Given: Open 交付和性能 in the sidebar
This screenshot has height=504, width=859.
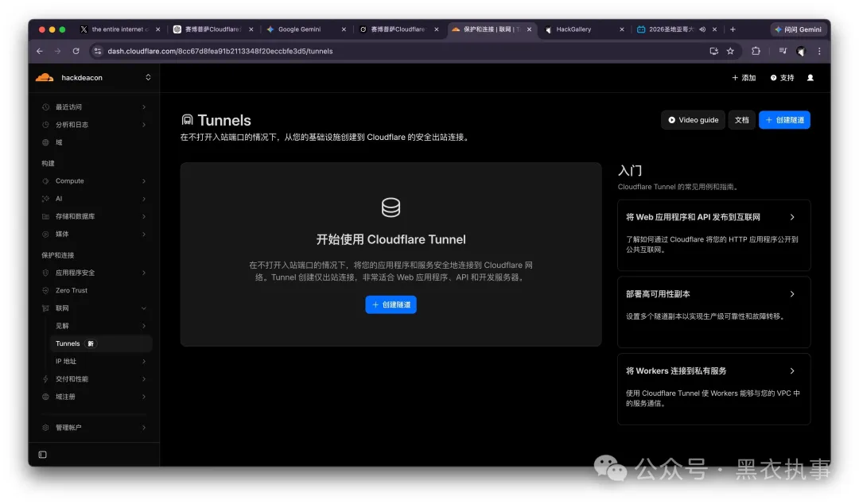Looking at the screenshot, I should pos(94,378).
